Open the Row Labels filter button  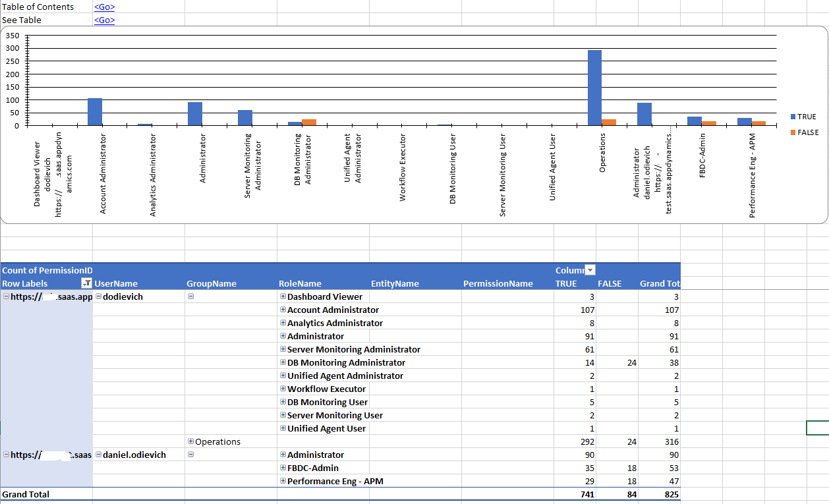tap(86, 283)
